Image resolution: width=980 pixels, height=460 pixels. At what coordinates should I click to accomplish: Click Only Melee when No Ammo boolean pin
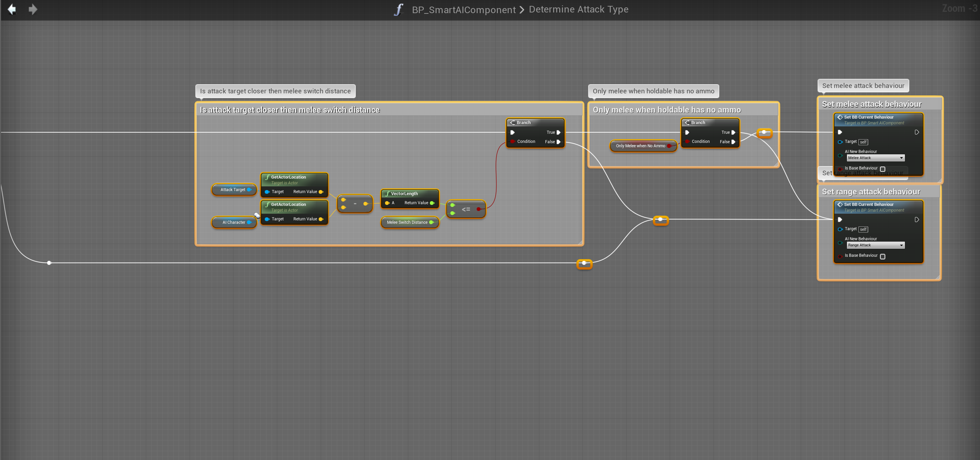[x=669, y=146]
